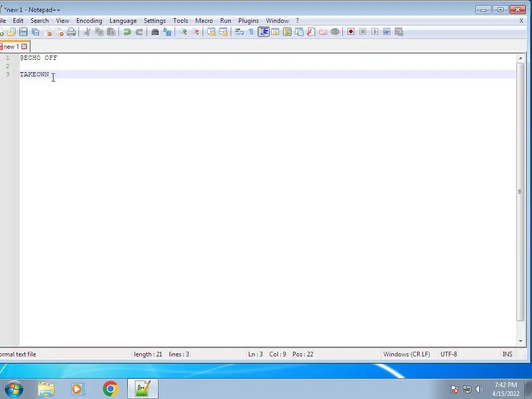Screen dimensions: 532x399
Task: Show the Document Map panel
Action: pyautogui.click(x=287, y=32)
